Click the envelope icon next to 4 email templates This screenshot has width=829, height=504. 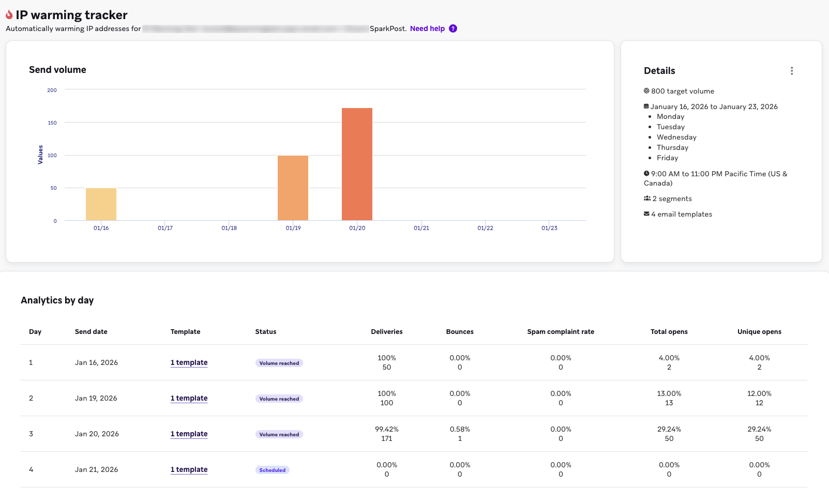[646, 214]
